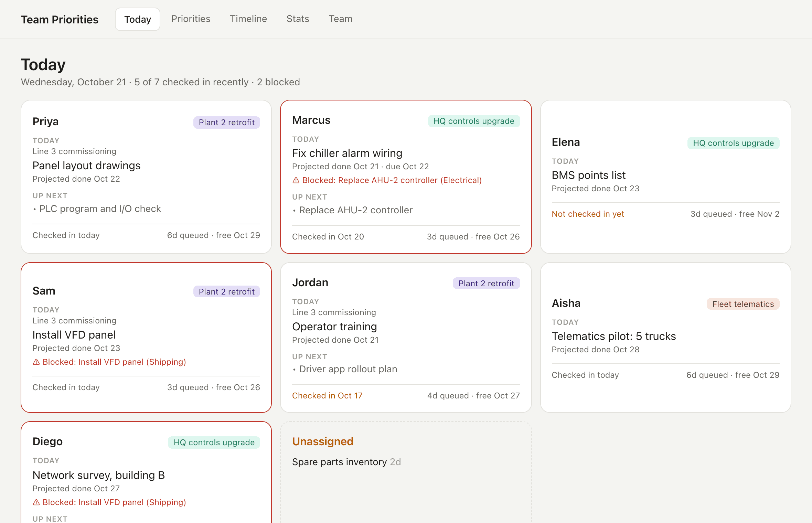Click Elena's name heading
This screenshot has width=812, height=523.
[566, 142]
